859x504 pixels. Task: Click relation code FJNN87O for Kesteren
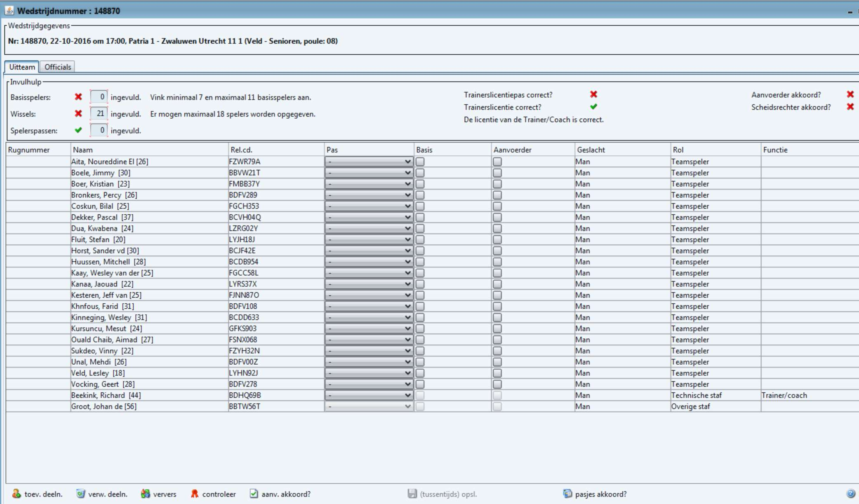(244, 295)
